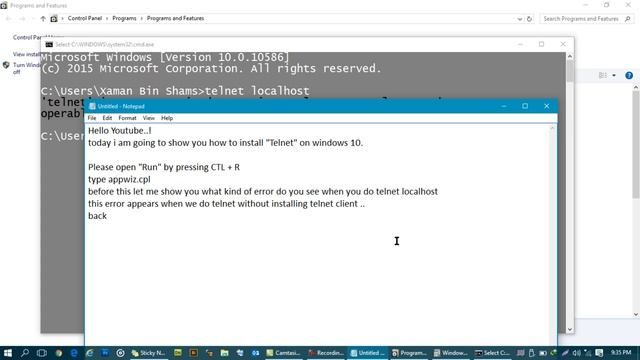This screenshot has width=640, height=360.
Task: Click 'type appwiz.cpl' line in Notepad
Action: pos(119,179)
